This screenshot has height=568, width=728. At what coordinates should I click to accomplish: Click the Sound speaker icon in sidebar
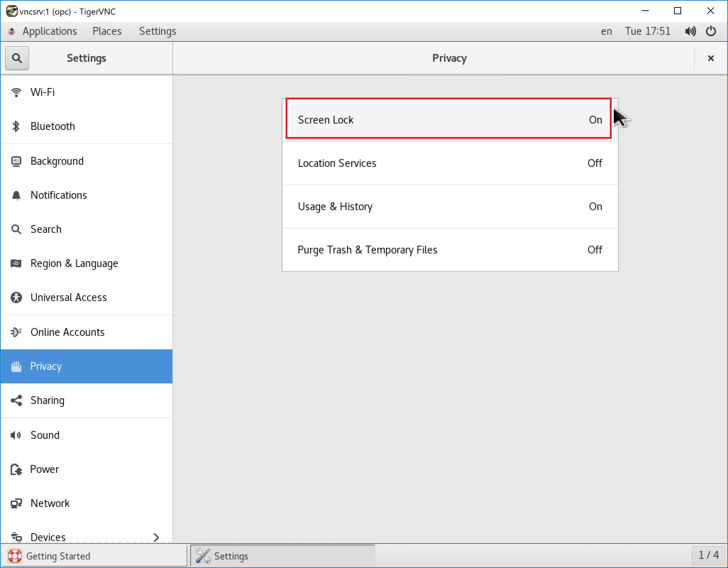tap(16, 435)
